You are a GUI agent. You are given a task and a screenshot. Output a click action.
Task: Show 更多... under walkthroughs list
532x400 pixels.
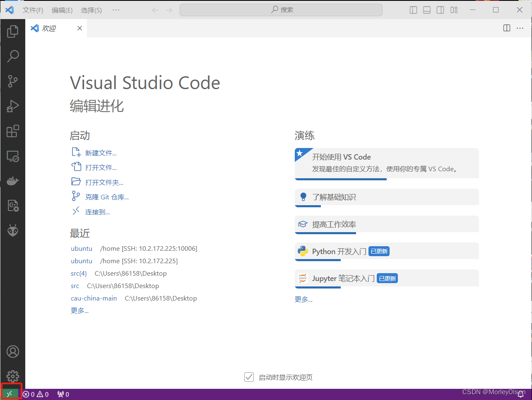[x=303, y=299]
